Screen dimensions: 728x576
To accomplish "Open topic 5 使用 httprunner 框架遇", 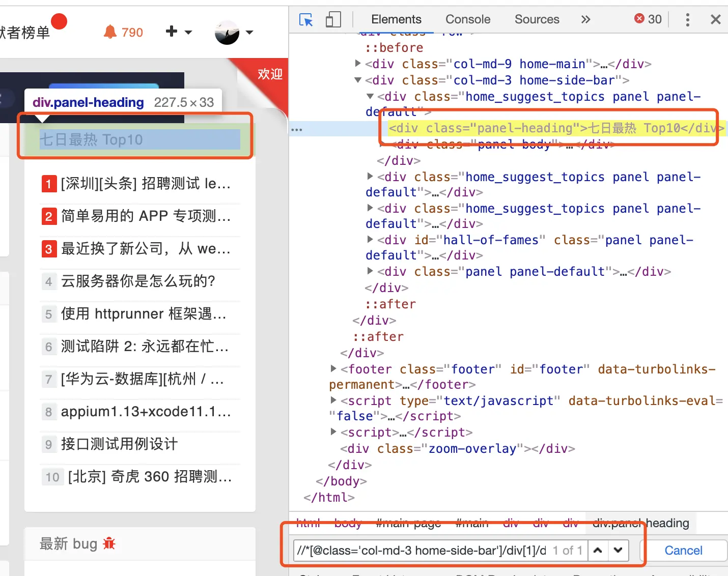I will point(144,314).
